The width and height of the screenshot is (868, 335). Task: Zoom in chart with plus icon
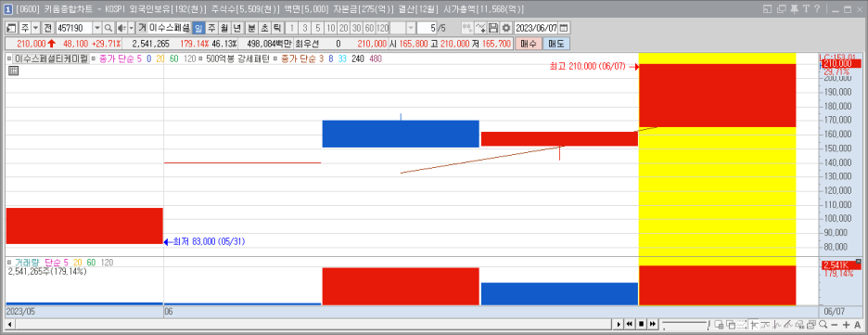coord(847,325)
